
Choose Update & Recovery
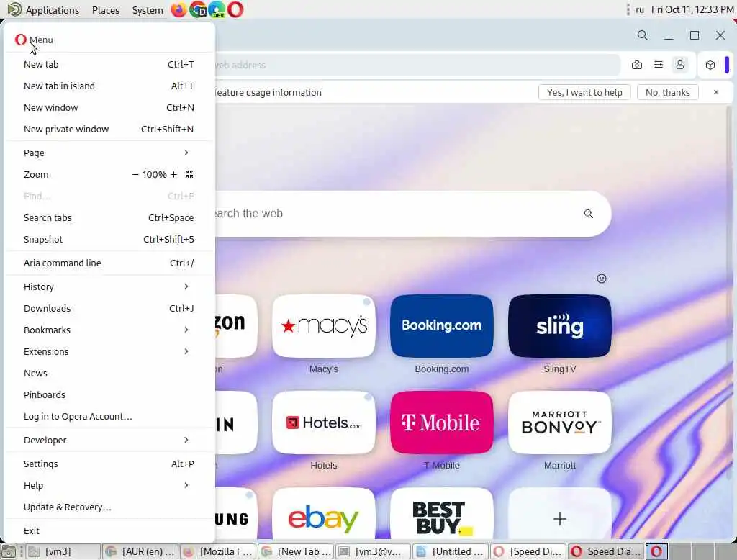(x=109, y=507)
